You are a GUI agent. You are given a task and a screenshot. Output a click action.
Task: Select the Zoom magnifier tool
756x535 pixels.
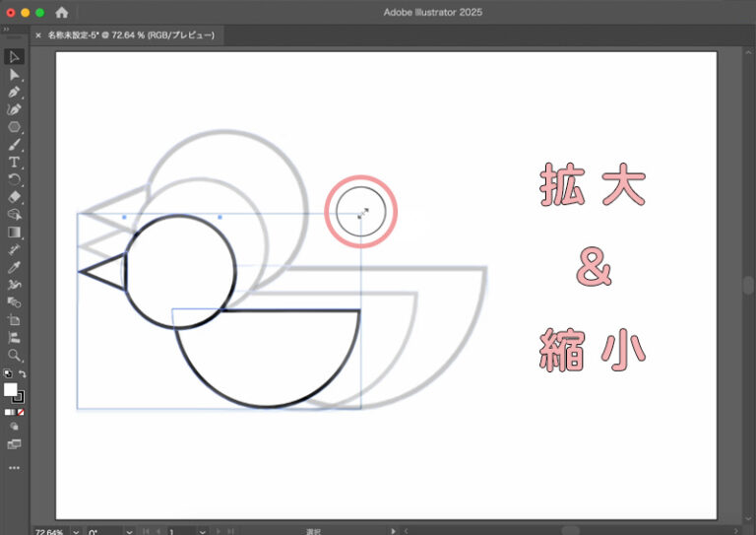(15, 355)
